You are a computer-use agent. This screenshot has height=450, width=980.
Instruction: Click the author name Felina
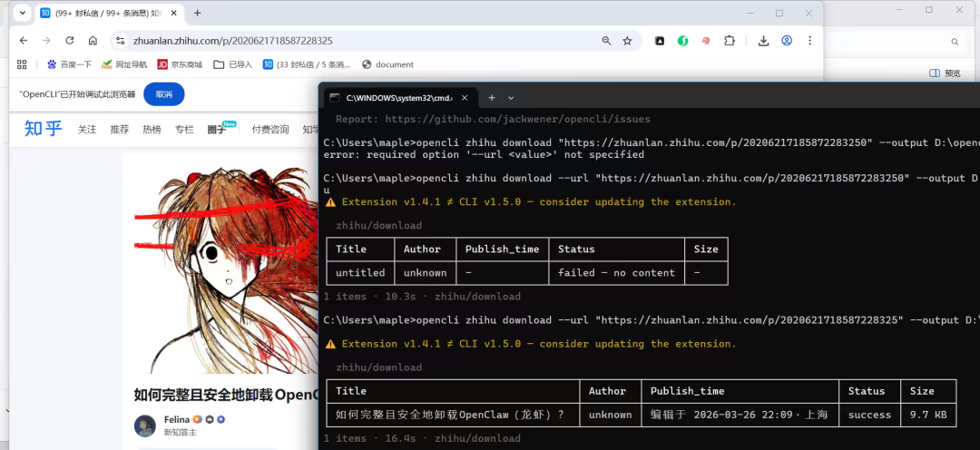click(176, 420)
